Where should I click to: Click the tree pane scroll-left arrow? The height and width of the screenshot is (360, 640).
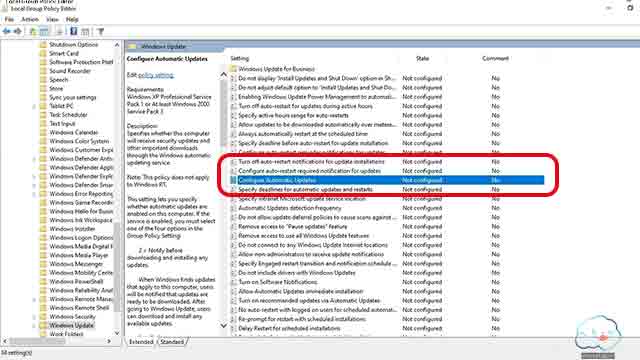5,341
